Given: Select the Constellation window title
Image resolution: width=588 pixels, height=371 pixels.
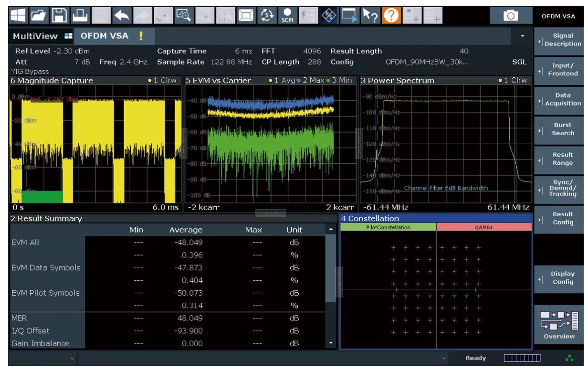Looking at the screenshot, I should (370, 219).
